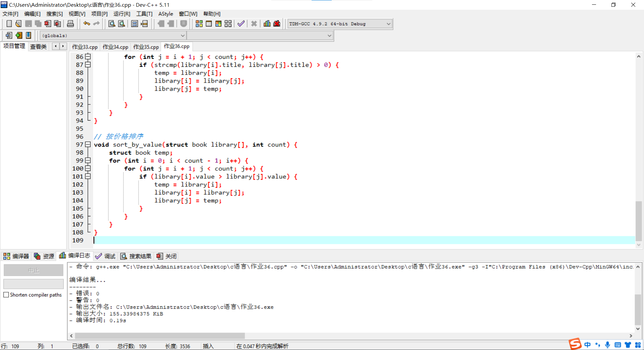This screenshot has height=350, width=644.
Task: Collapse the inner loop fold at line 100
Action: pos(88,169)
